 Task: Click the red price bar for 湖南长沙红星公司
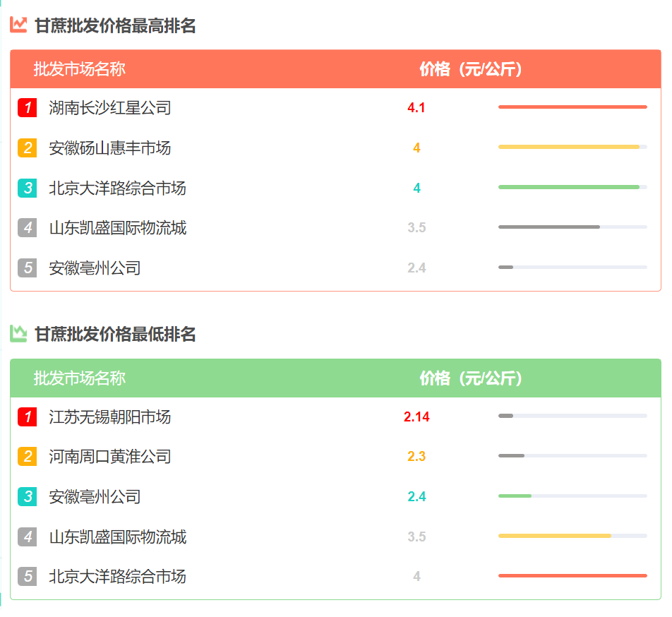point(572,107)
